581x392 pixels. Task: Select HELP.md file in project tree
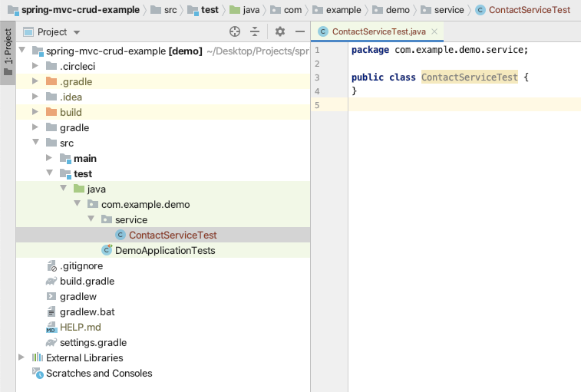80,327
